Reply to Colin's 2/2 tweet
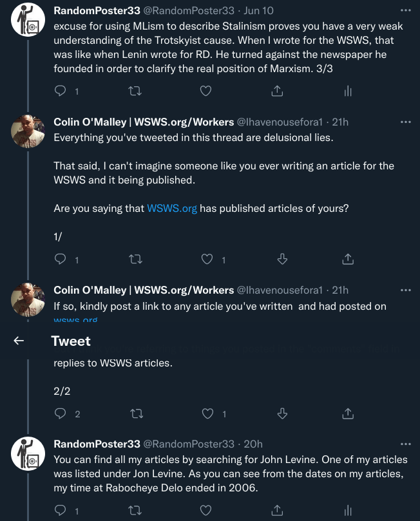 [61, 413]
